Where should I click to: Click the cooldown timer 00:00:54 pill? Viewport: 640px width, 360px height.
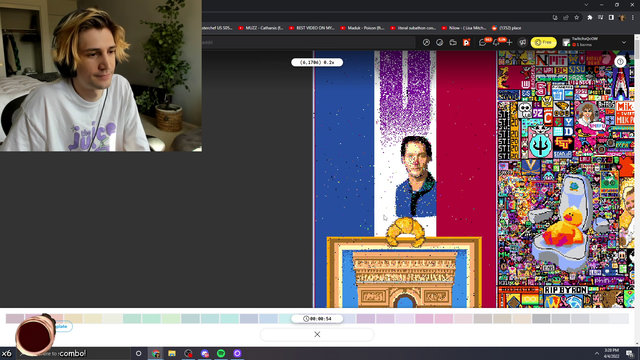pos(317,319)
